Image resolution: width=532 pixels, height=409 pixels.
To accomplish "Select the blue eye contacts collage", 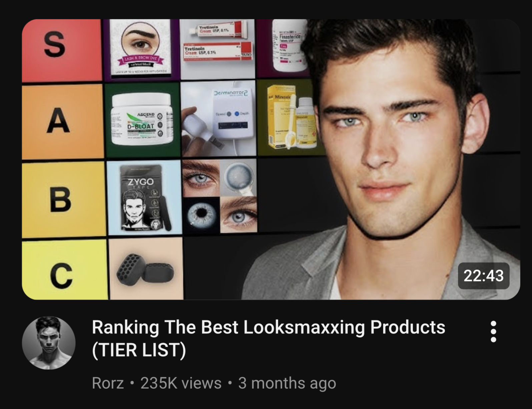I will (x=220, y=196).
